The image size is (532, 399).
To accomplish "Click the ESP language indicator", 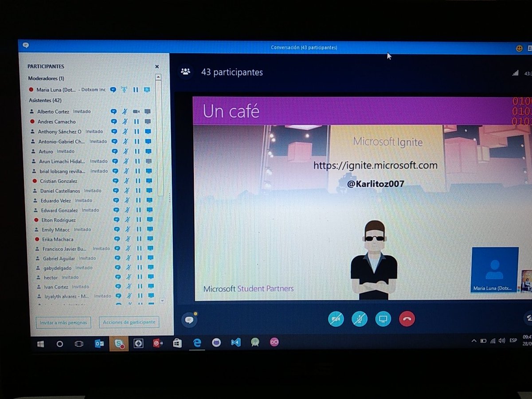I will coord(513,340).
